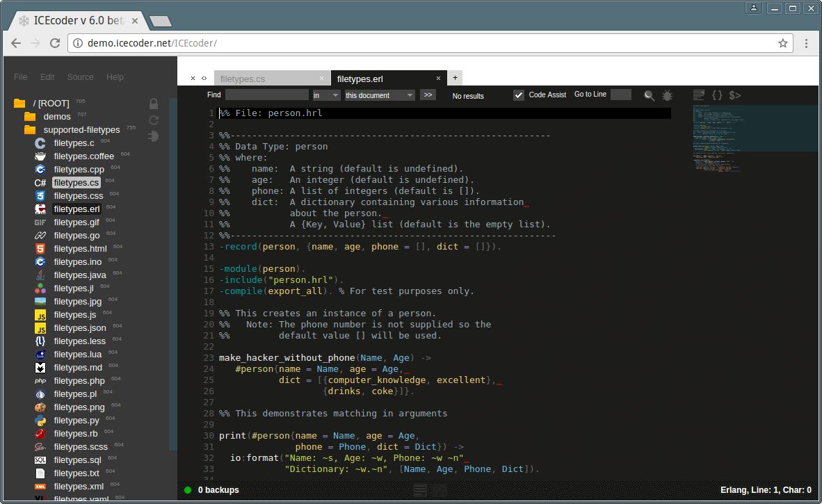Toggle the Code Assist checkbox
Image resolution: width=822 pixels, height=504 pixels.
[518, 94]
